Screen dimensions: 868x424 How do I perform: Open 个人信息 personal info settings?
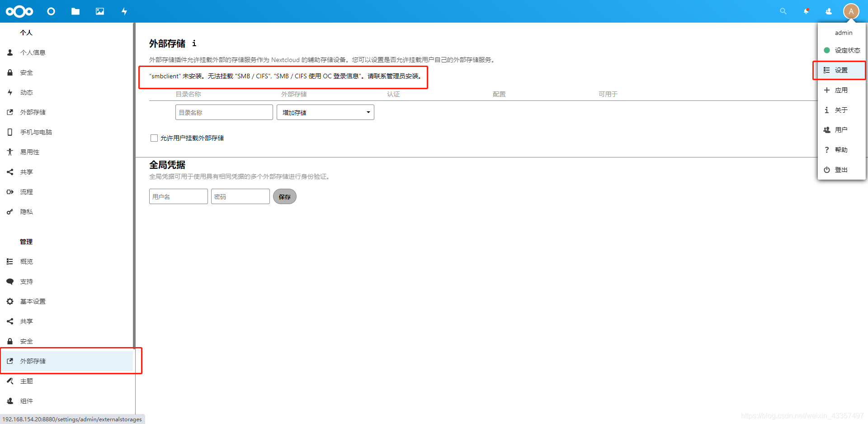point(66,52)
